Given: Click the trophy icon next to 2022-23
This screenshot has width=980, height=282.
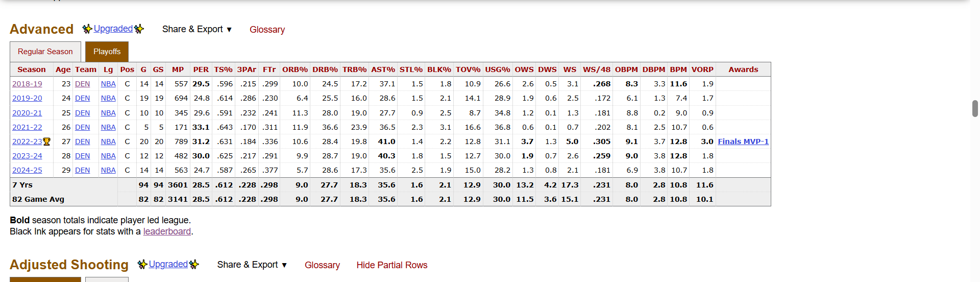Looking at the screenshot, I should click(x=47, y=142).
